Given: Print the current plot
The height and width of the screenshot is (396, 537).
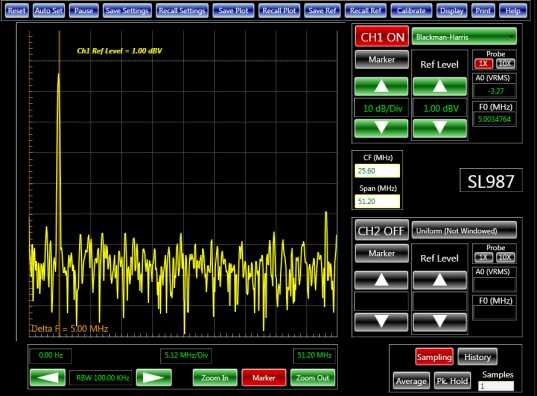Looking at the screenshot, I should (483, 11).
